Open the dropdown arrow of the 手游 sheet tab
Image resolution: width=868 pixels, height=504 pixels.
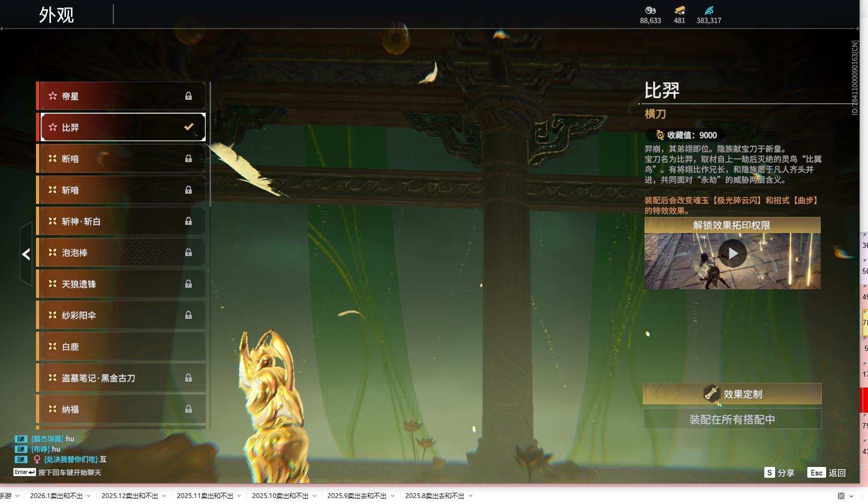[17, 496]
